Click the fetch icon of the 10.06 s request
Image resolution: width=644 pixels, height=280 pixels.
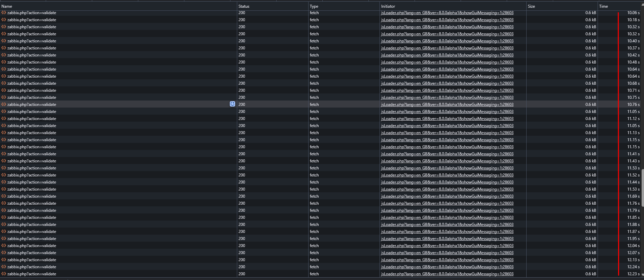coord(4,13)
